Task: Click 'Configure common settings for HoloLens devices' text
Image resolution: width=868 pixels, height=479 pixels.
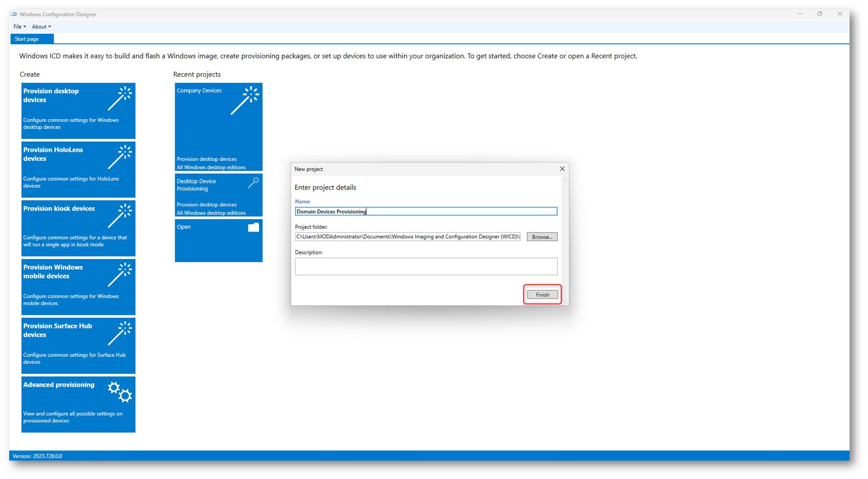Action: pyautogui.click(x=71, y=182)
